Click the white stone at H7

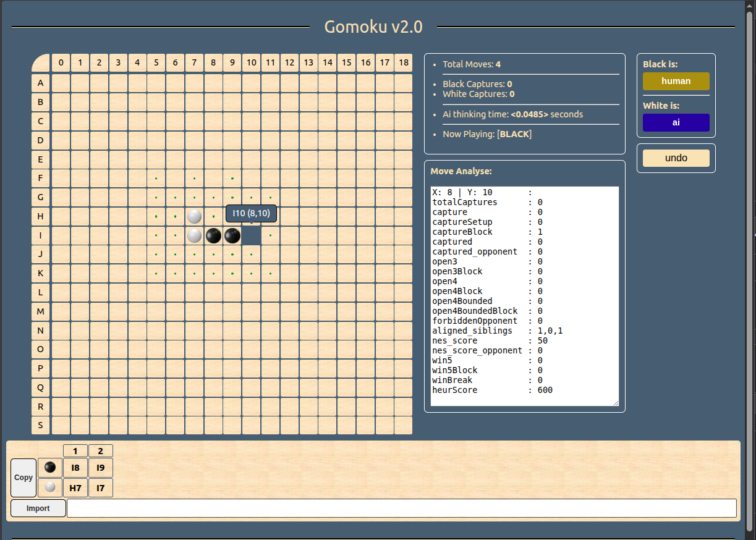point(194,216)
